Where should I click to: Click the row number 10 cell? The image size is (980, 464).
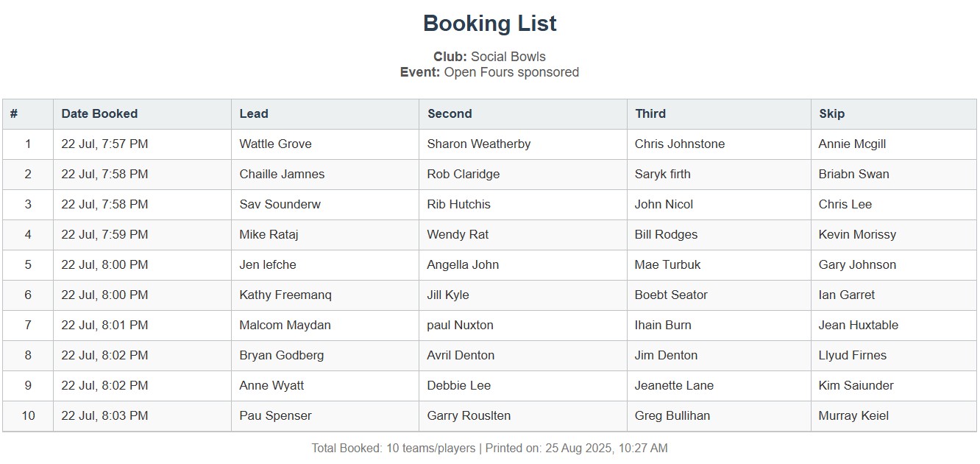click(x=28, y=416)
